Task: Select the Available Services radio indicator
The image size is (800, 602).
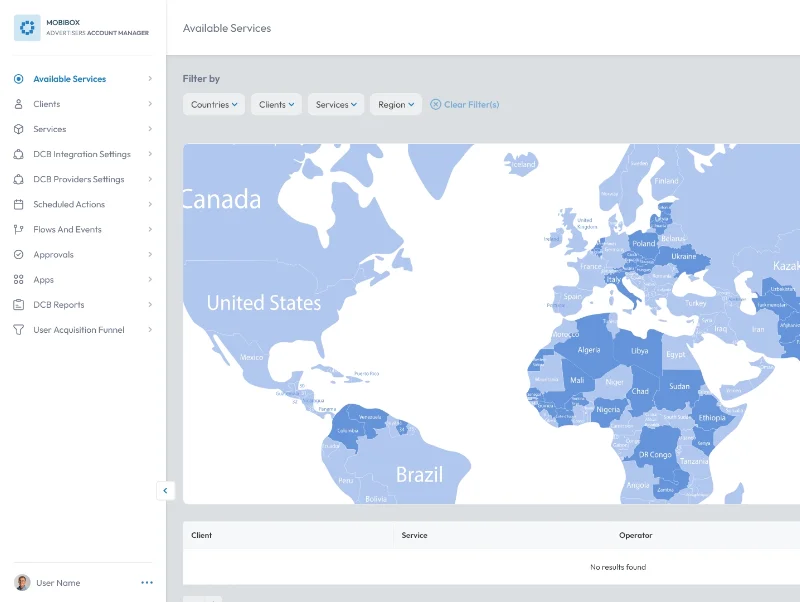Action: point(21,79)
